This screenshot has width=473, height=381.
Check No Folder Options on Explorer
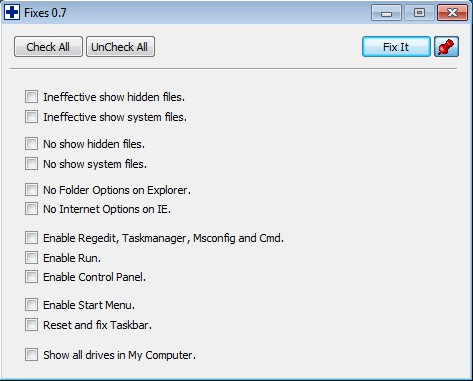[x=31, y=190]
